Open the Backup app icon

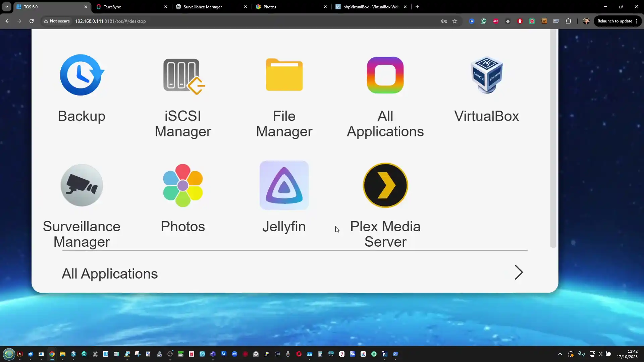pyautogui.click(x=82, y=75)
